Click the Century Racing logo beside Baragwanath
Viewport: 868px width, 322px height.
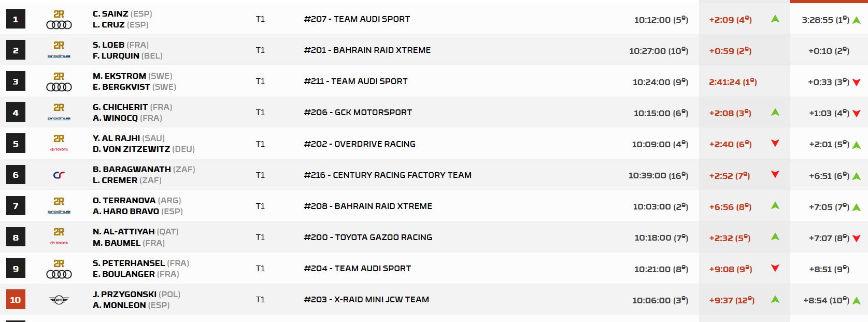(x=59, y=175)
